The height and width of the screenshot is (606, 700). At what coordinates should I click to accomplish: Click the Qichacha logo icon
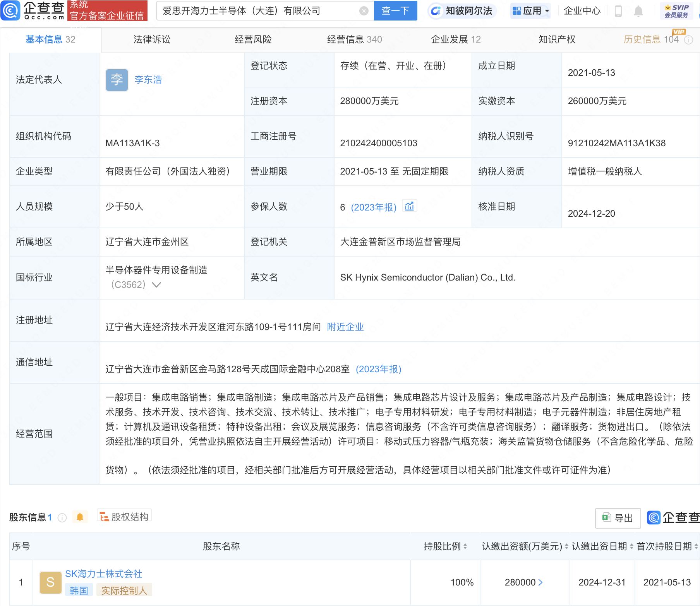point(10,10)
